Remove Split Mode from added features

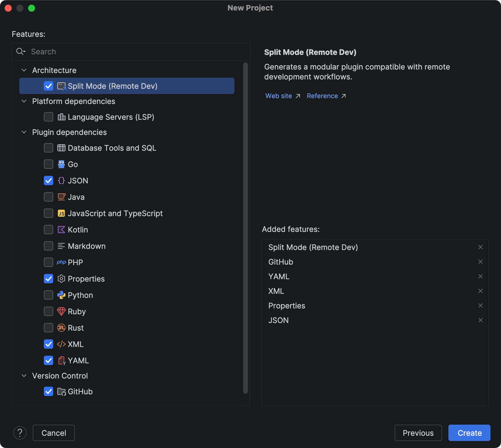click(481, 247)
